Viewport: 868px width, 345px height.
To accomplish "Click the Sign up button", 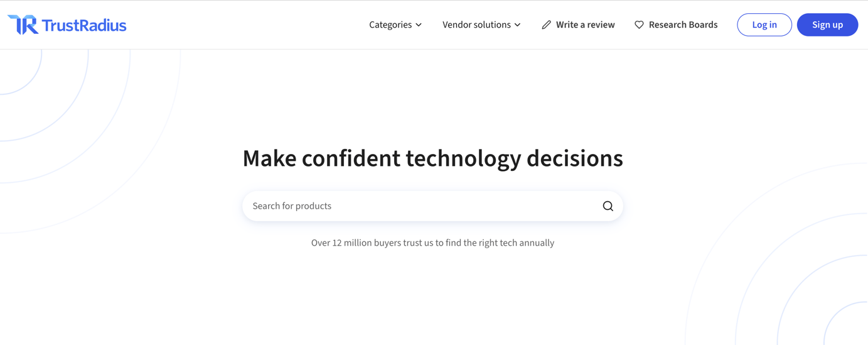I will pyautogui.click(x=827, y=25).
